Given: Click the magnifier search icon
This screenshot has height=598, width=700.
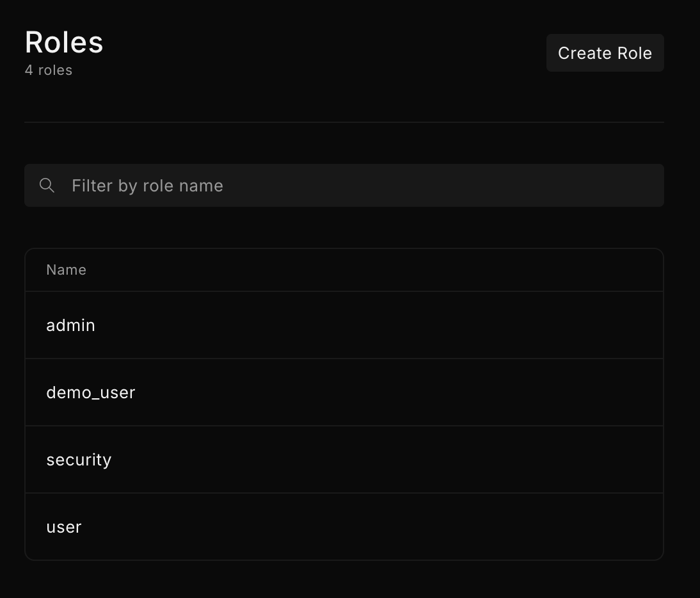Looking at the screenshot, I should coord(47,185).
